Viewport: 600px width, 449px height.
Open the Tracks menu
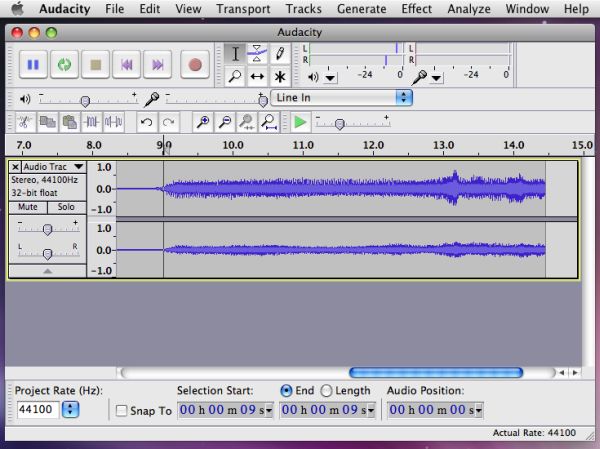click(x=304, y=9)
